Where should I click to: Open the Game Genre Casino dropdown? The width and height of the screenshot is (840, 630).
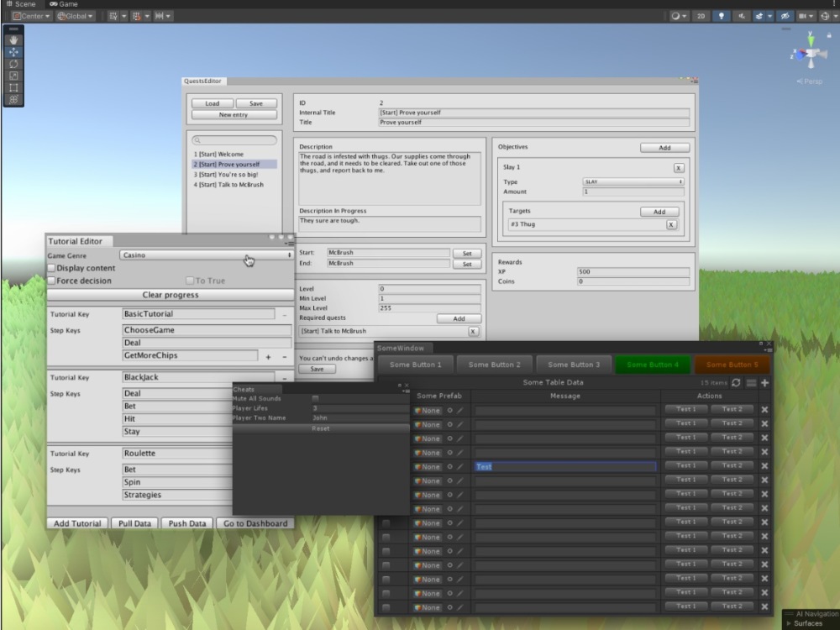pyautogui.click(x=207, y=255)
